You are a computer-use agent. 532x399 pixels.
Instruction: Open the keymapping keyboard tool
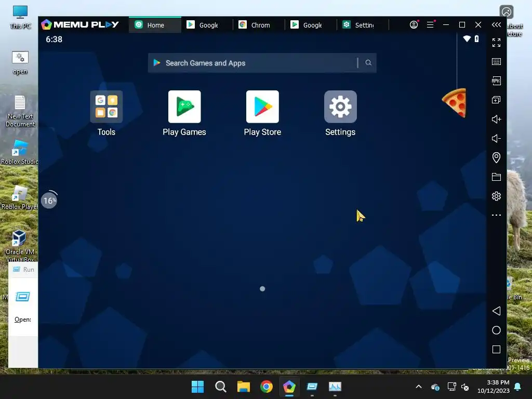click(496, 61)
